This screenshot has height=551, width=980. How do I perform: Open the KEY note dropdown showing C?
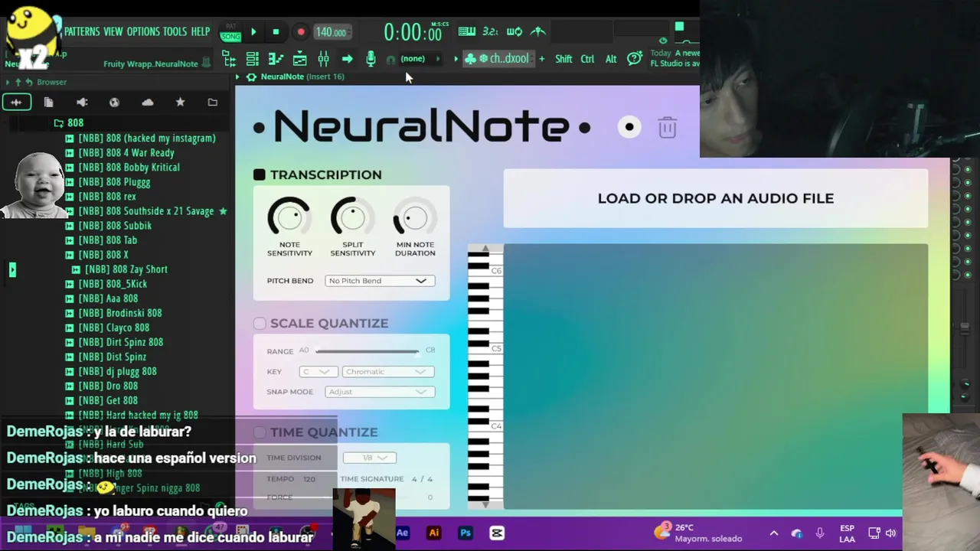click(318, 372)
